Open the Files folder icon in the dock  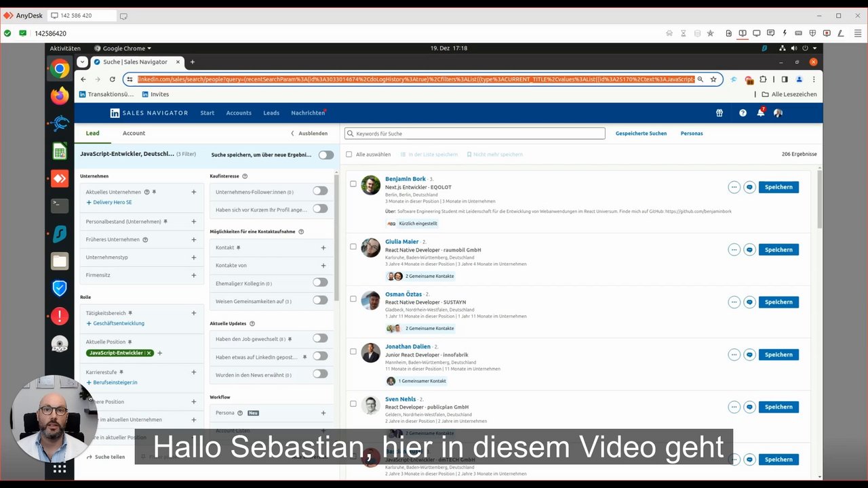(x=60, y=261)
